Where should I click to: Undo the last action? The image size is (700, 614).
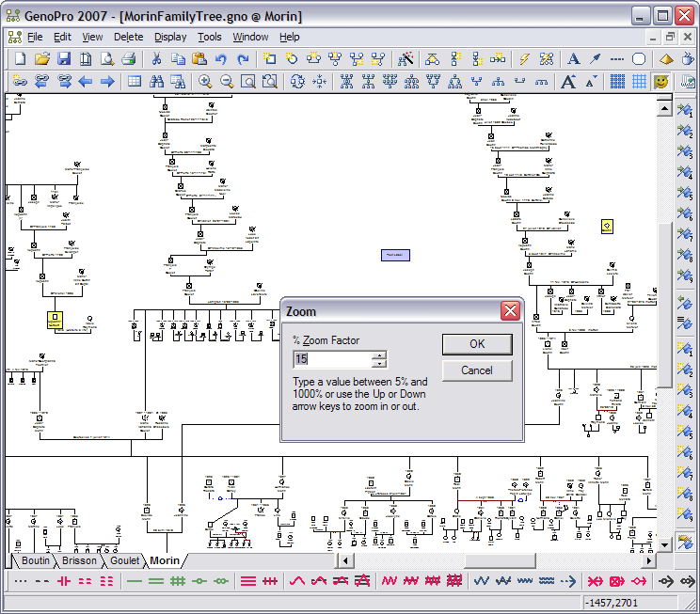tap(221, 58)
